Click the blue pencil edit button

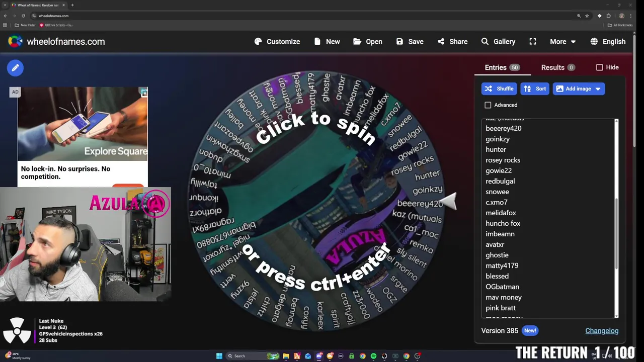click(15, 68)
